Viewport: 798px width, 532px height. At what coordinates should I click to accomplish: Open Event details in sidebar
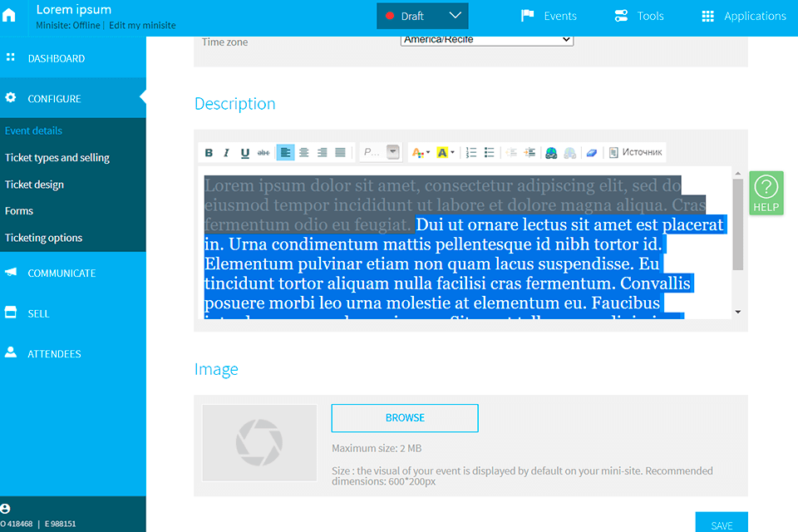33,131
